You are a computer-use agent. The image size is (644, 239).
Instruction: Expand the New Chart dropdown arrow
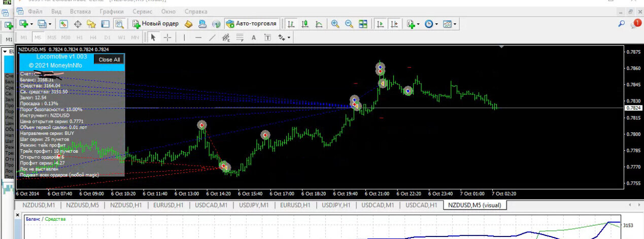pos(31,24)
